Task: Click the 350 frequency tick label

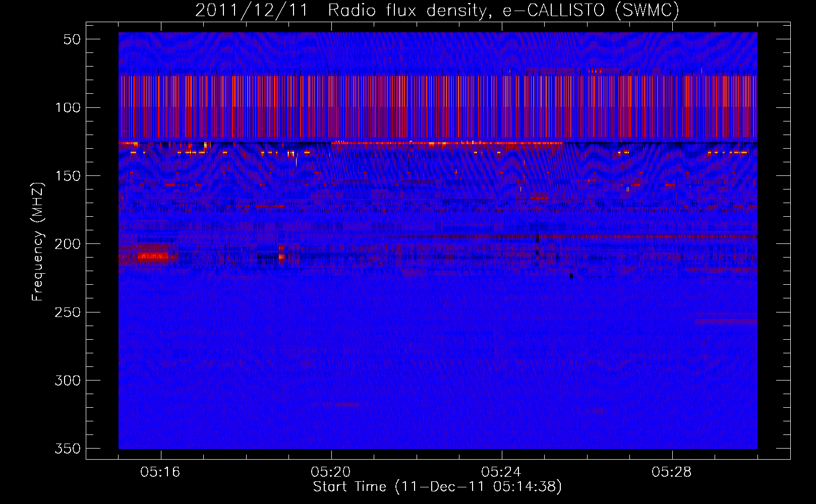Action: (68, 449)
